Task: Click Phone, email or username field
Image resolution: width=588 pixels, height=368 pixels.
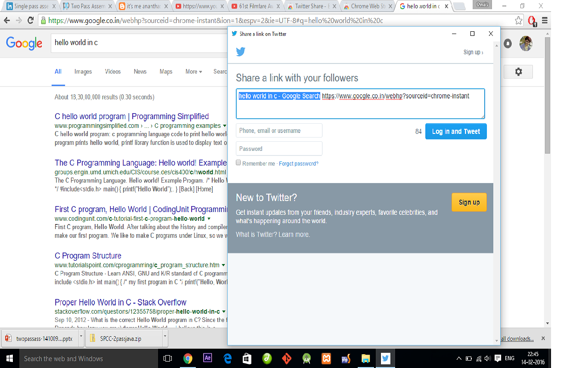Action: pyautogui.click(x=279, y=131)
